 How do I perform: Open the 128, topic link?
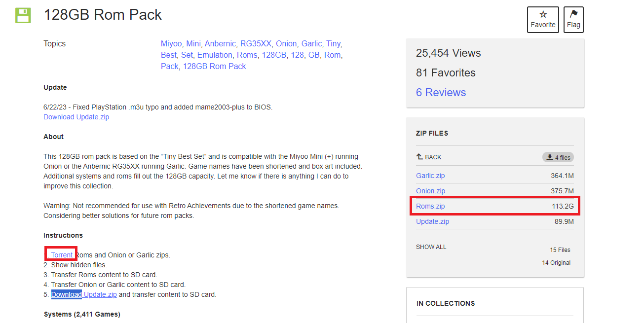(298, 55)
